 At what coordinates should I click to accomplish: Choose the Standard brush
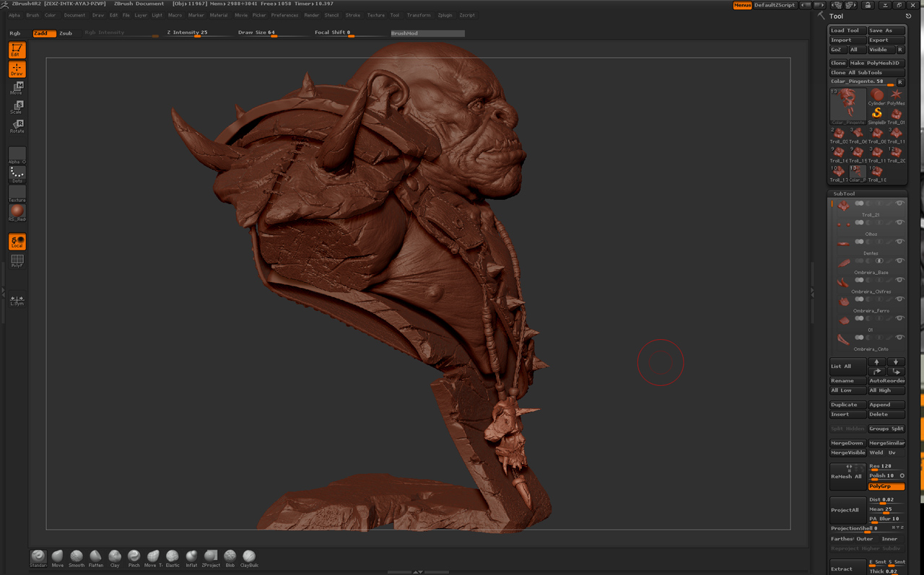[38, 558]
